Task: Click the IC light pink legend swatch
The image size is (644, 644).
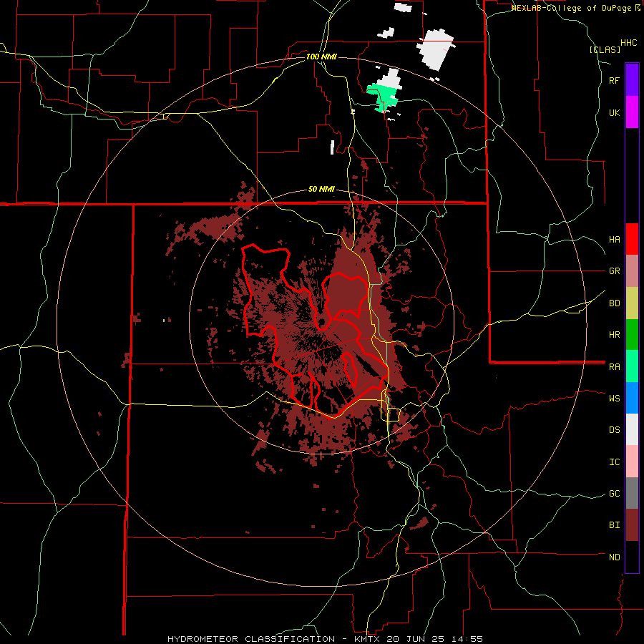Action: [x=632, y=462]
